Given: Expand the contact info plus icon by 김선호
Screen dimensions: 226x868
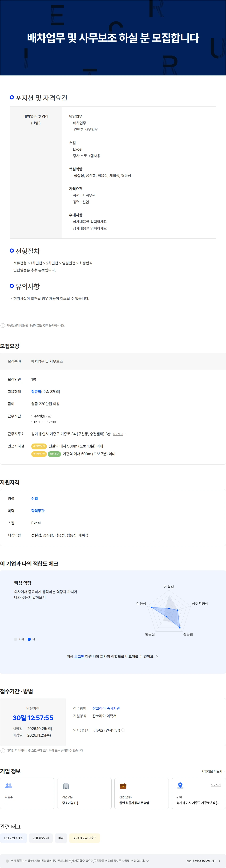Looking at the screenshot, I should (x=123, y=730).
